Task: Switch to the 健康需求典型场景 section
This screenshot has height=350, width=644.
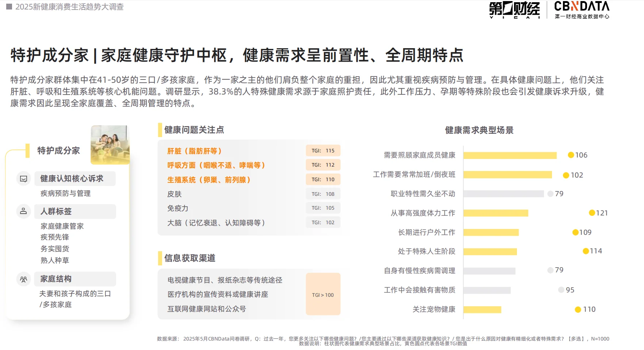Action: (478, 130)
